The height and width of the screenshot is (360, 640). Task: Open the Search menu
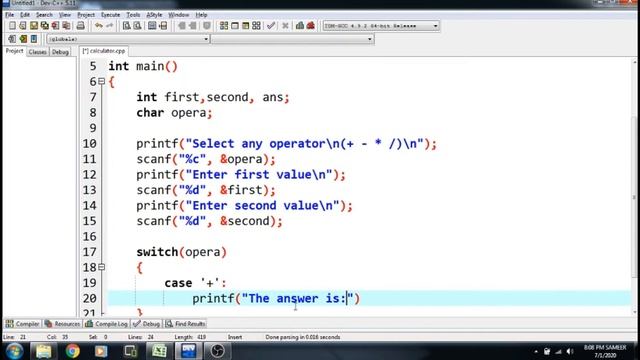[x=44, y=15]
